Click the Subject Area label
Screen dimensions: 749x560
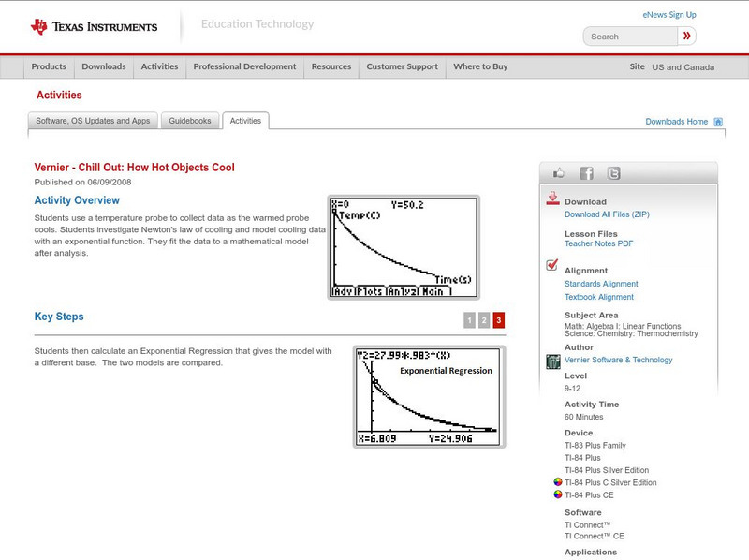(592, 316)
